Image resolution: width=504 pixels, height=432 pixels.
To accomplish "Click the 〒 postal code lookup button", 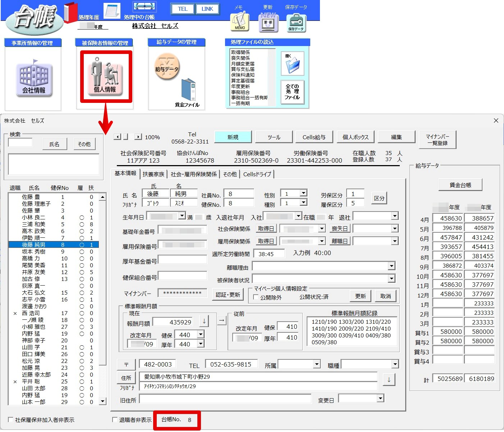I will (x=126, y=364).
